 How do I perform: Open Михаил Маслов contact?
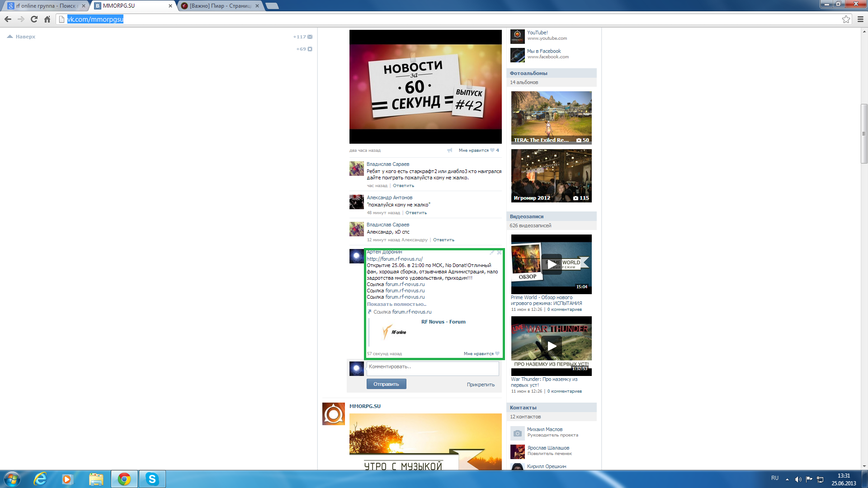tap(545, 429)
